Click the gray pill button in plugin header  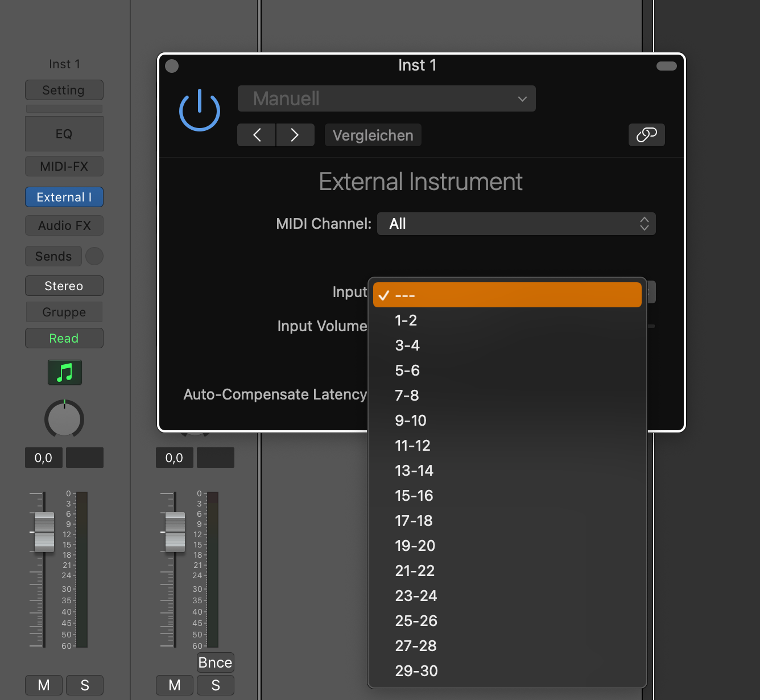[666, 66]
